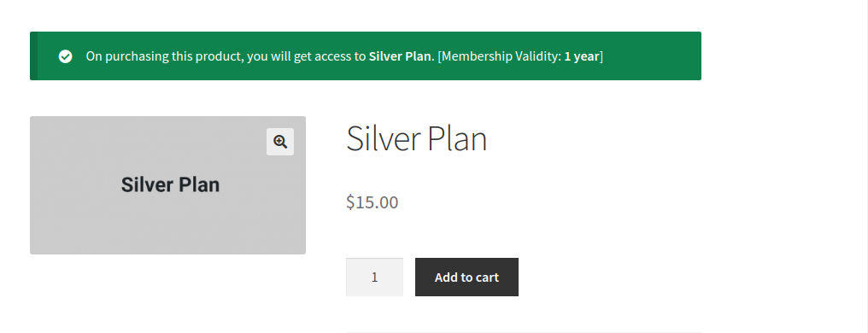
Task: Click the number 1 inside quantity box
Action: (x=375, y=277)
